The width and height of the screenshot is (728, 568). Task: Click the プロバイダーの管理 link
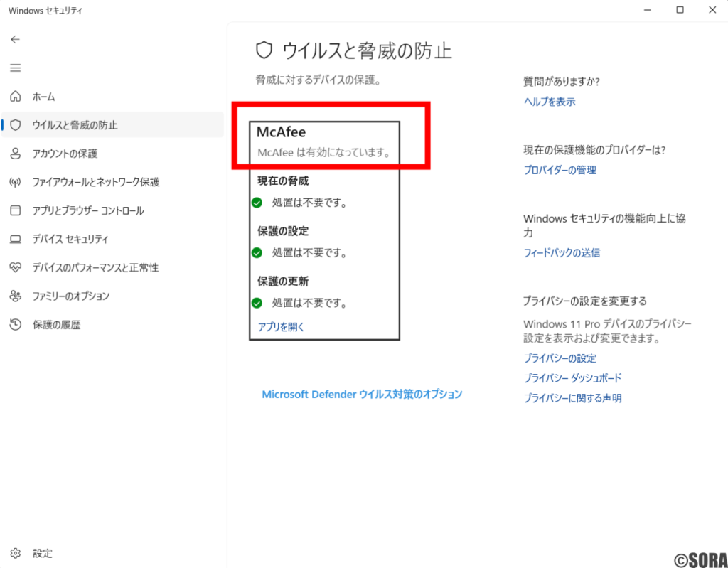point(560,170)
